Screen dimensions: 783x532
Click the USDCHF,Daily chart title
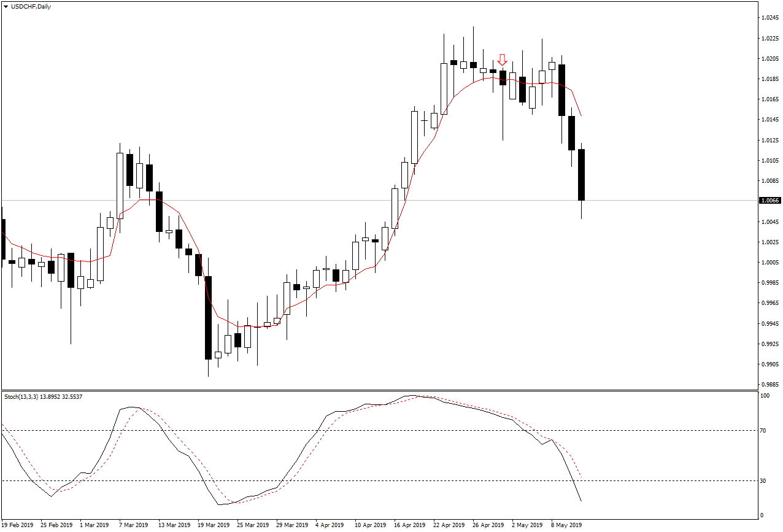tap(31, 7)
